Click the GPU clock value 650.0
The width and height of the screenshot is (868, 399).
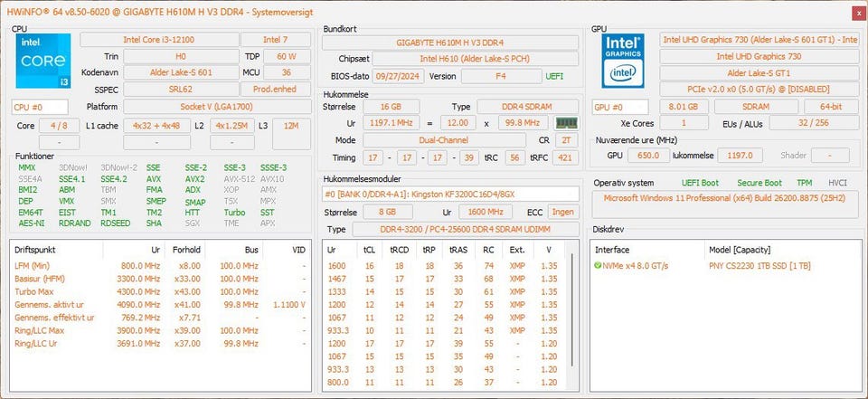pos(648,156)
